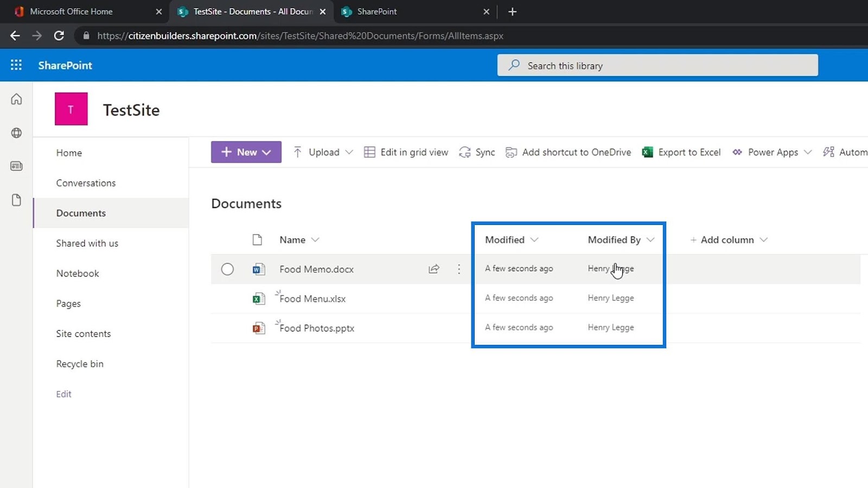Open Pages in site navigation

[68, 304]
